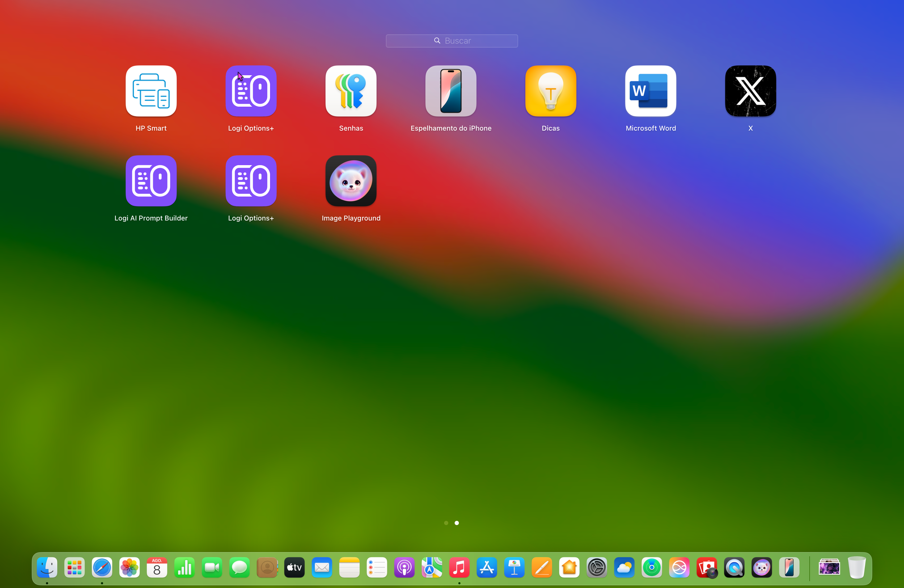904x588 pixels.
Task: Open Photos app in the Dock
Action: 130,567
